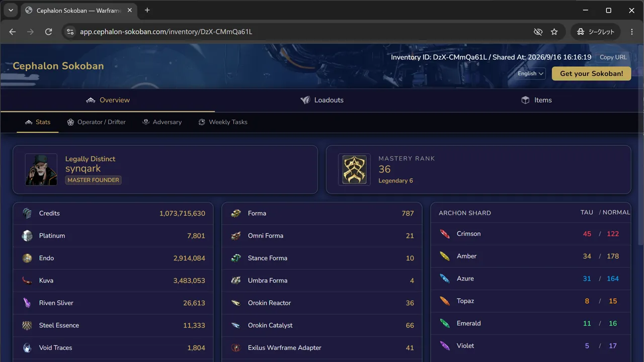Click the Platinum currency icon
This screenshot has width=644, height=362.
click(27, 236)
